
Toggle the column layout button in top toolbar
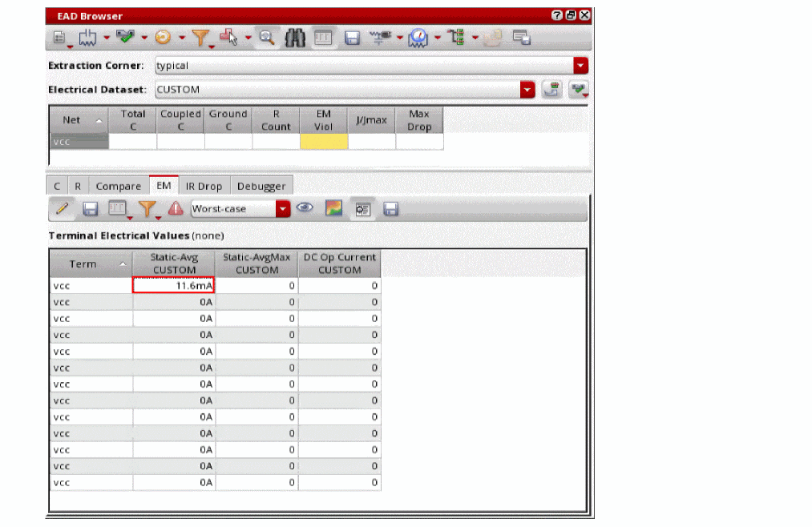(323, 38)
